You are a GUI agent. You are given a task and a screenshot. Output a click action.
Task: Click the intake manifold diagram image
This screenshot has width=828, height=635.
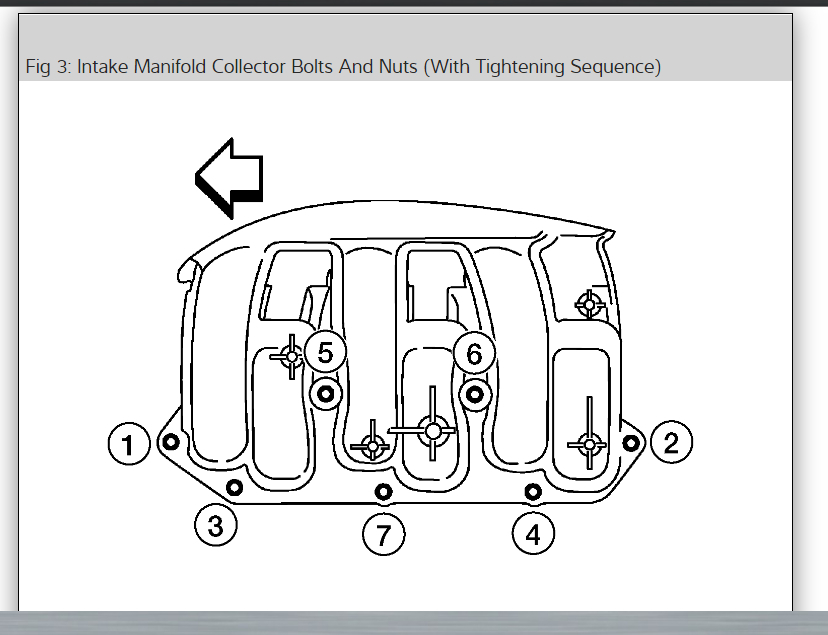coord(400,346)
